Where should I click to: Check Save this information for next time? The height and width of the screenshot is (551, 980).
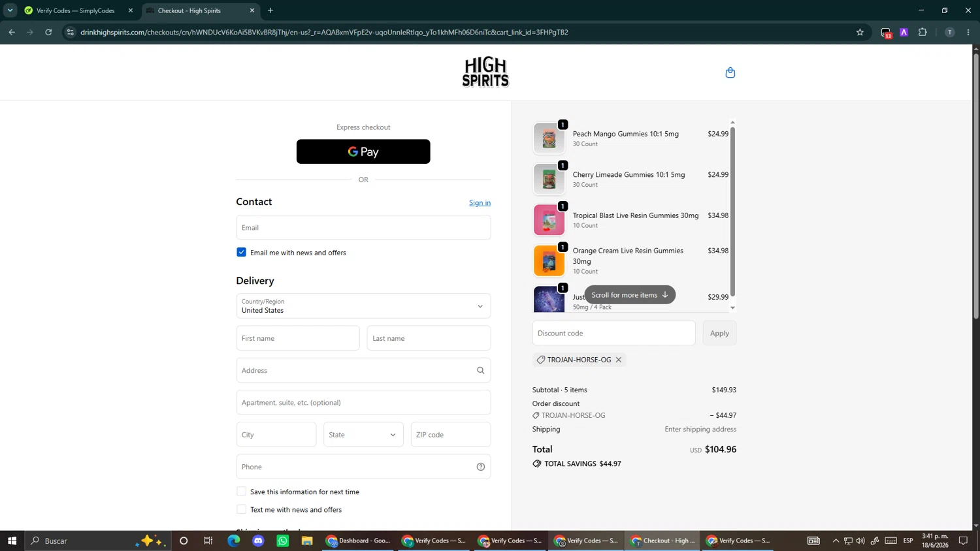tap(241, 492)
